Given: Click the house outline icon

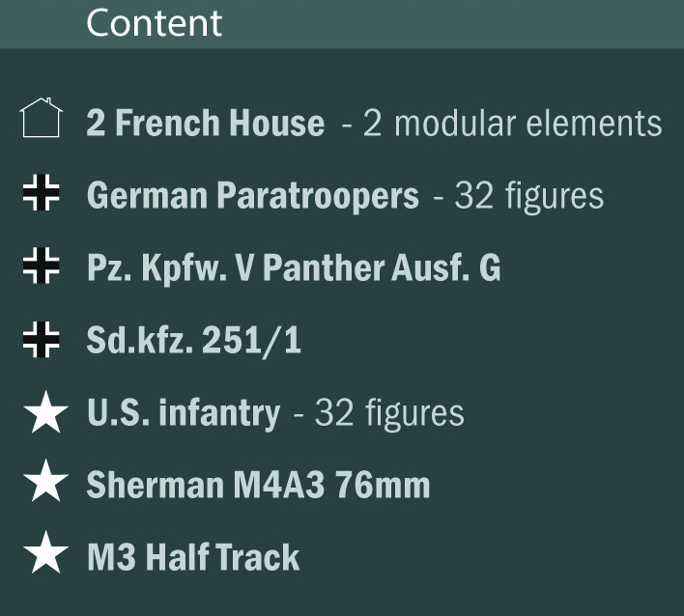Looking at the screenshot, I should (x=41, y=121).
